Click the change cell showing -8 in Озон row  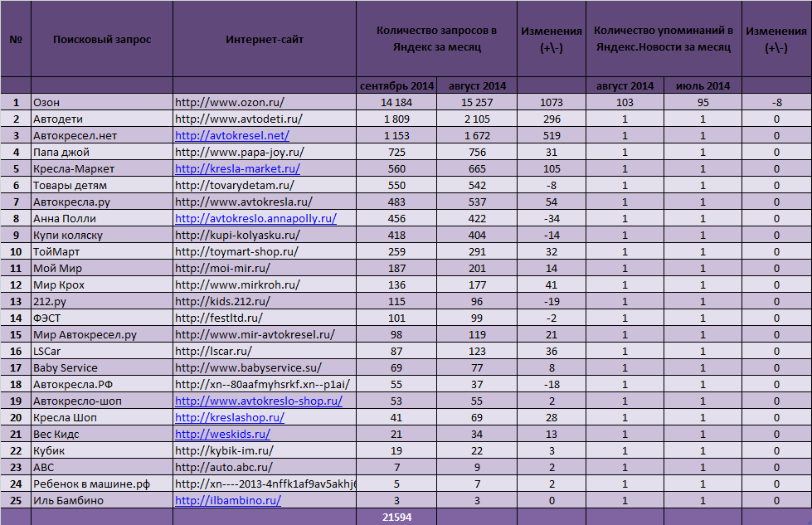[777, 103]
